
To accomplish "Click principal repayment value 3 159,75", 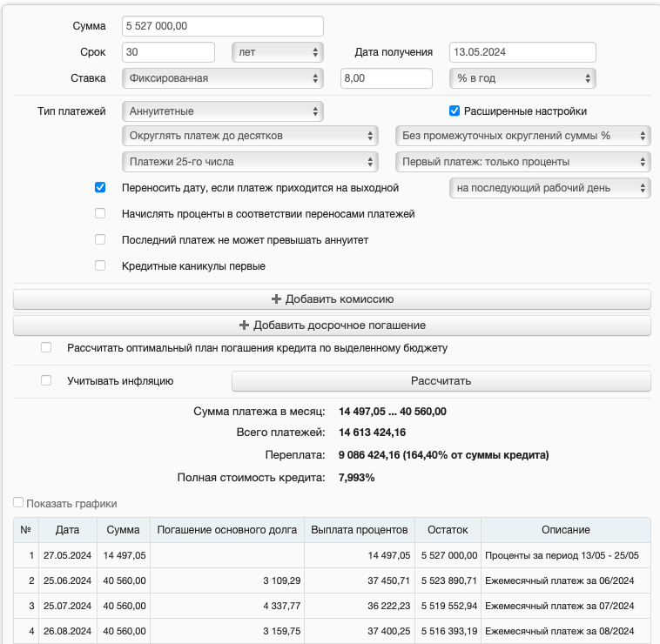I will click(282, 631).
